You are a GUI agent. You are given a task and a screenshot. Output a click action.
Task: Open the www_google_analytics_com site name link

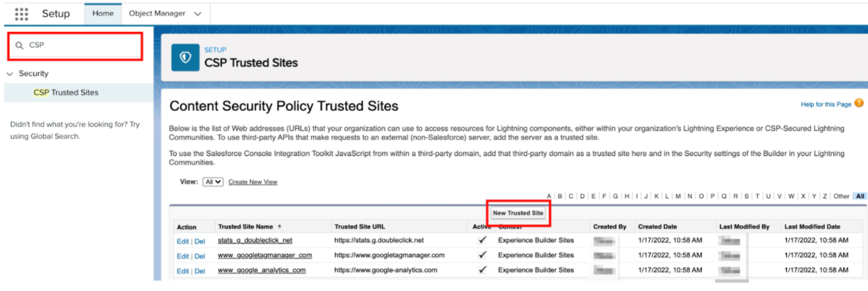pos(262,270)
